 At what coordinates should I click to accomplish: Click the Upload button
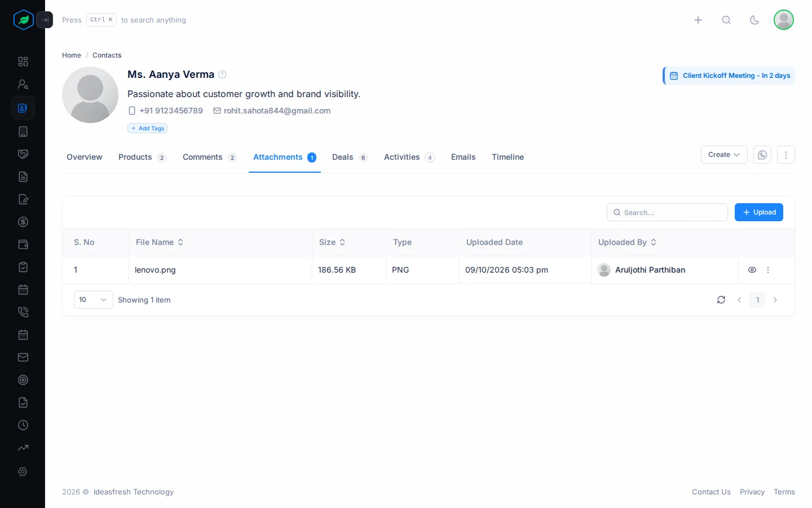(x=759, y=212)
